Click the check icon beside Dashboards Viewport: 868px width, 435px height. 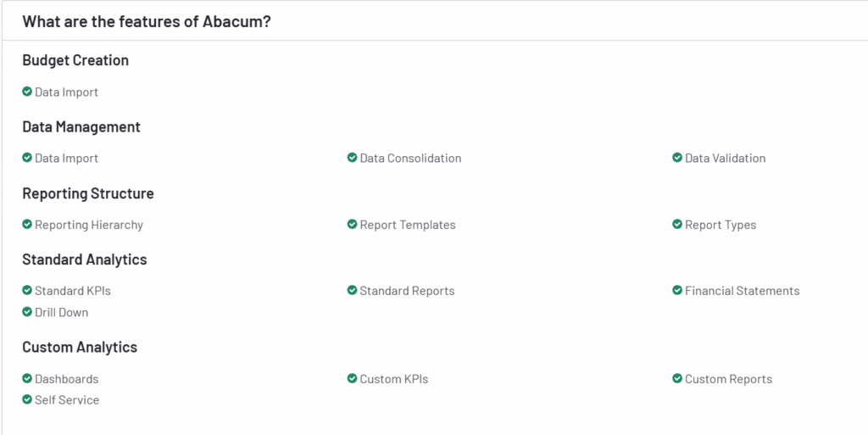coord(27,378)
